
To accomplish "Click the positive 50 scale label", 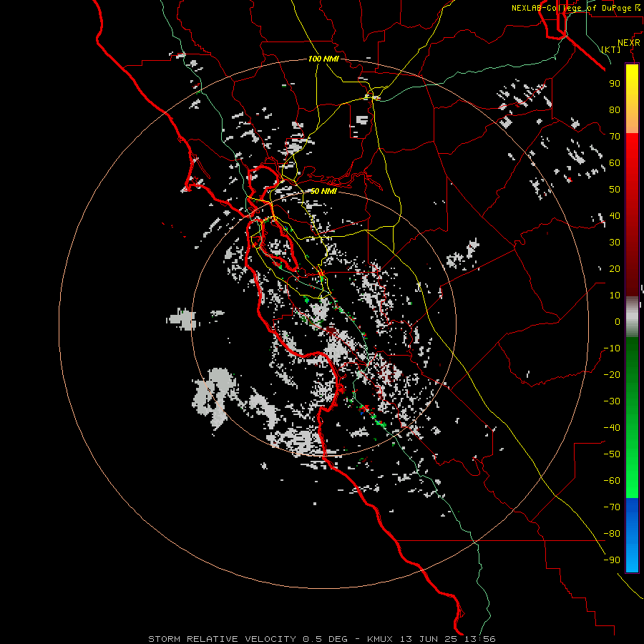I will [x=615, y=190].
